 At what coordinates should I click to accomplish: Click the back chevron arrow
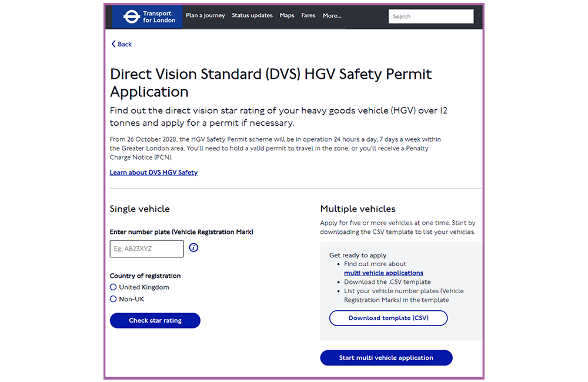113,43
